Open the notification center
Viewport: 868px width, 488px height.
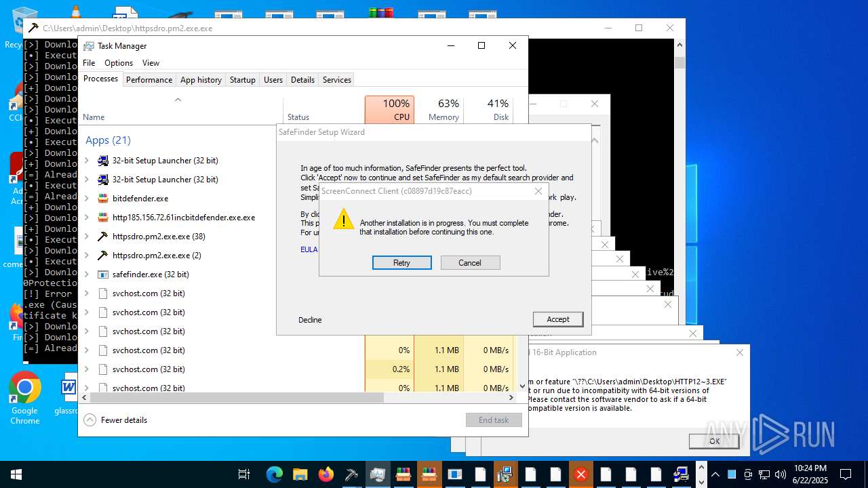pos(846,474)
